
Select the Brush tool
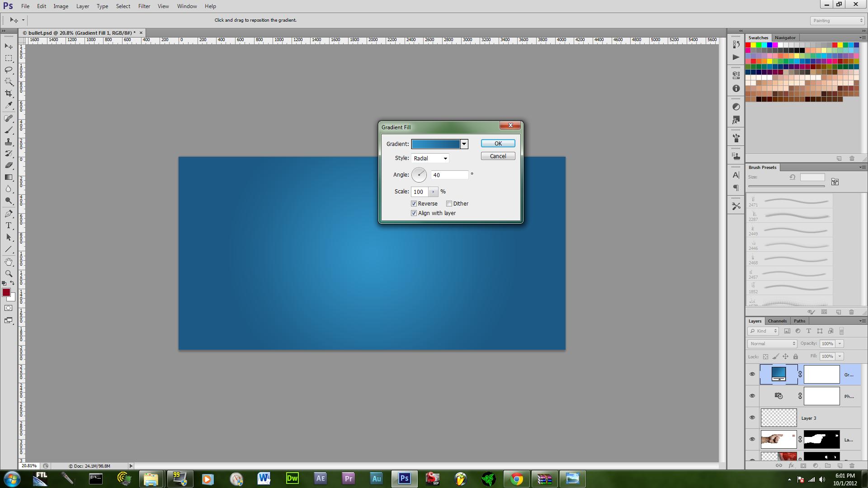(8, 130)
